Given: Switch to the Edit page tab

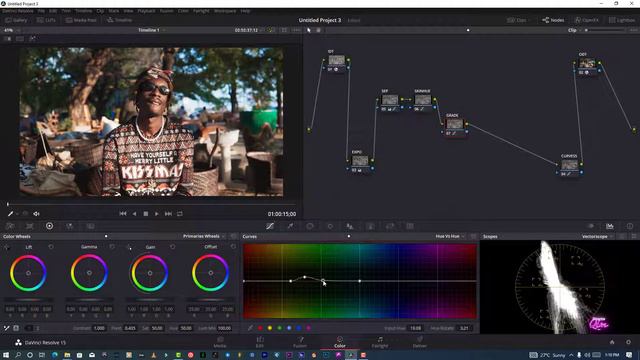Looking at the screenshot, I should pos(260,342).
